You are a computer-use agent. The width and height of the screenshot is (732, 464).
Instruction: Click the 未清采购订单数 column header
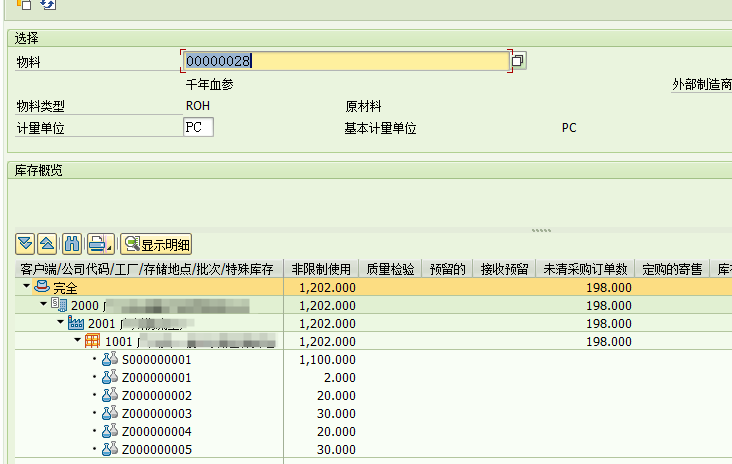(x=585, y=269)
